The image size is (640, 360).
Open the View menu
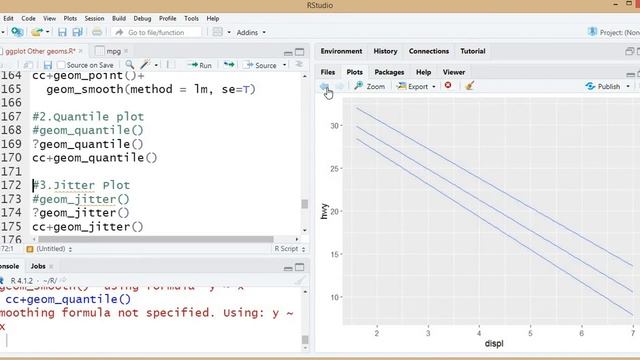49,18
